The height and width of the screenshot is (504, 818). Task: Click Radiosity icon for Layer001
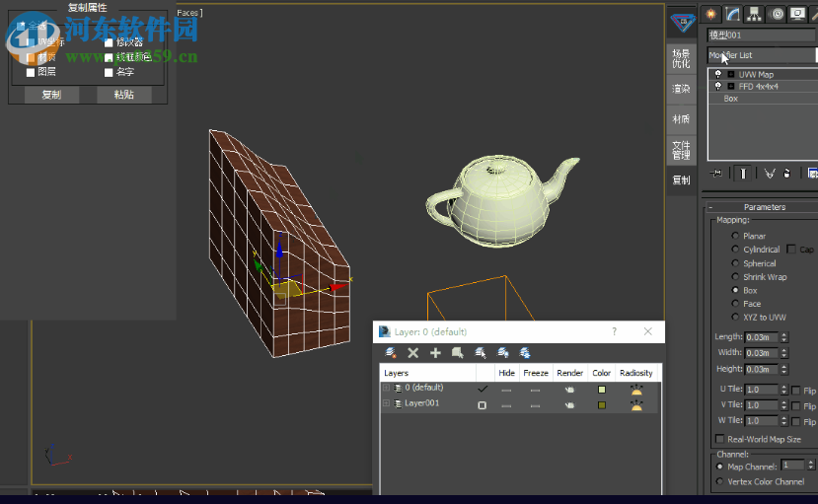coord(636,404)
